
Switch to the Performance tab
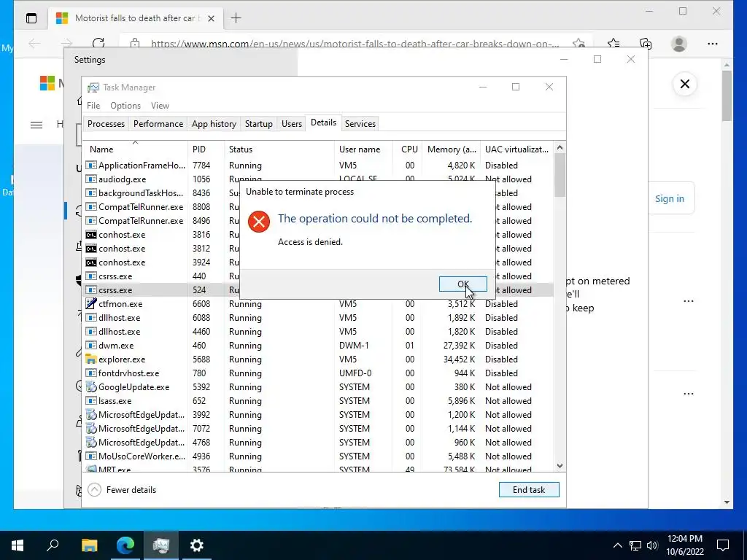[x=158, y=124]
